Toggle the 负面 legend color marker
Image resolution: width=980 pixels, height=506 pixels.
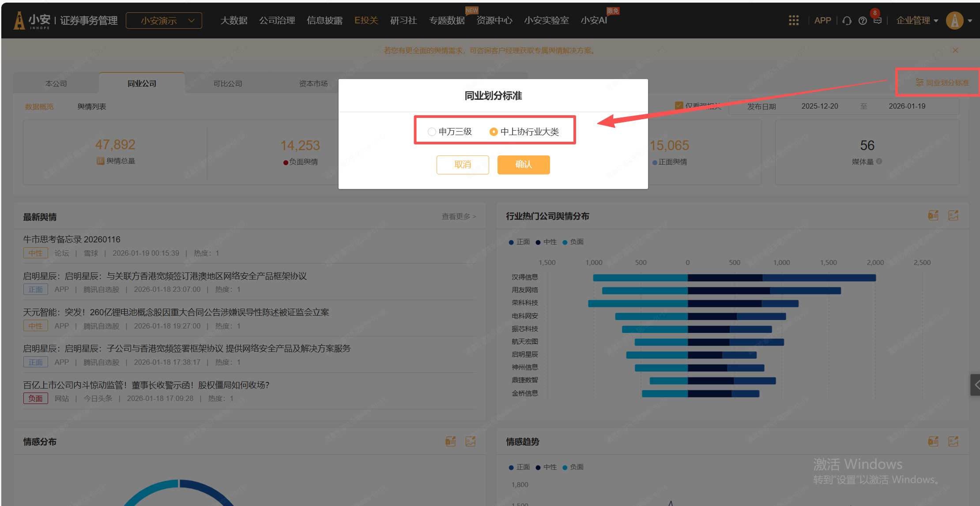[x=565, y=242]
